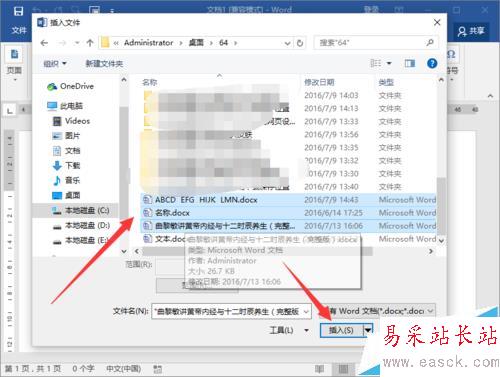
Task: Click folder 64 in the address path
Action: point(223,43)
